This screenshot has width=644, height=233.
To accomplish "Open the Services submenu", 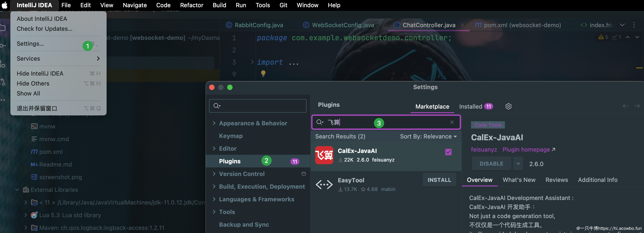I will (58, 59).
